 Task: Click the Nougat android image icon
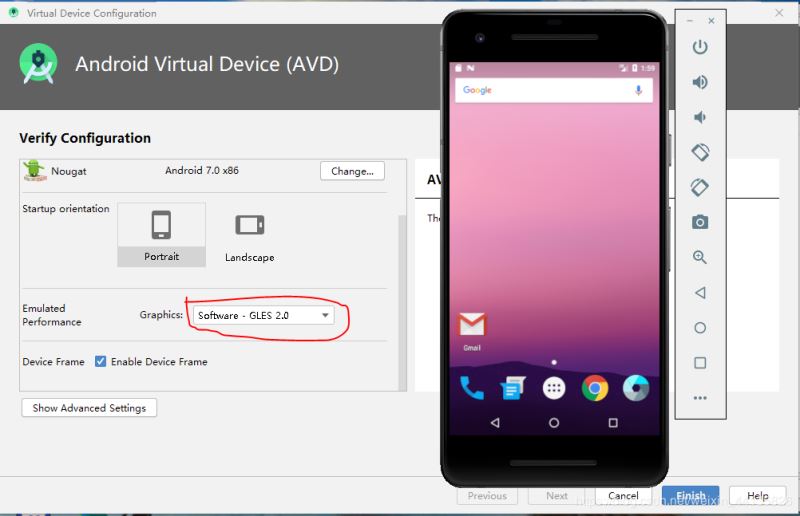pyautogui.click(x=34, y=170)
